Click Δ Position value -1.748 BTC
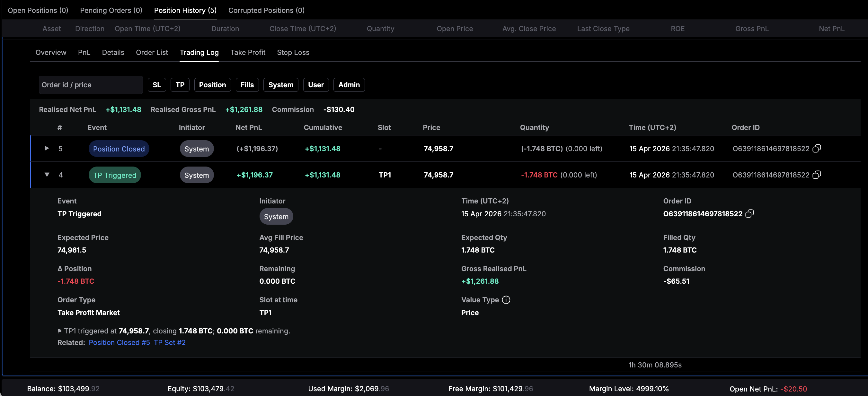The height and width of the screenshot is (396, 868). (76, 281)
